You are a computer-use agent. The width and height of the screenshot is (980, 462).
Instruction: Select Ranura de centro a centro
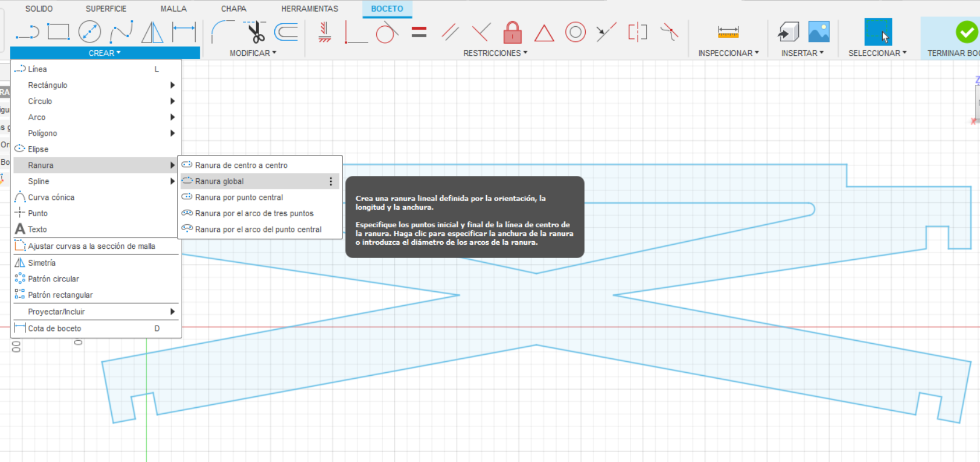[x=260, y=165]
